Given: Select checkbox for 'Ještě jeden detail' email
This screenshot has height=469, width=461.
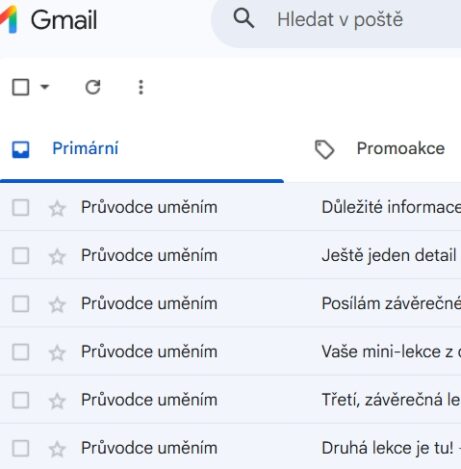Looking at the screenshot, I should pos(21,256).
